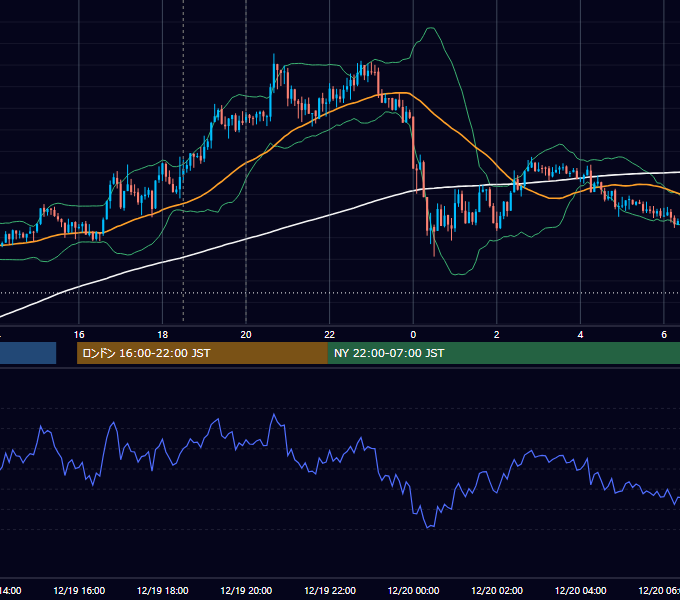680x600 pixels.
Task: Click the 20 hour label on the price chart
Action: click(x=246, y=335)
